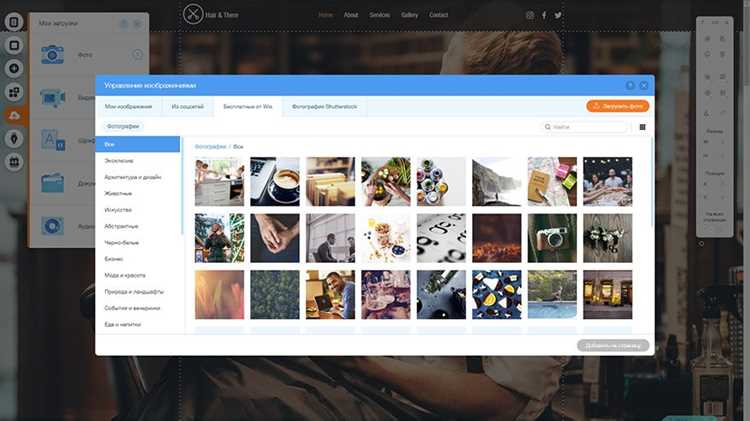Screen dimensions: 750x421
Task: Select the Бизнес category in the list
Action: 114,259
